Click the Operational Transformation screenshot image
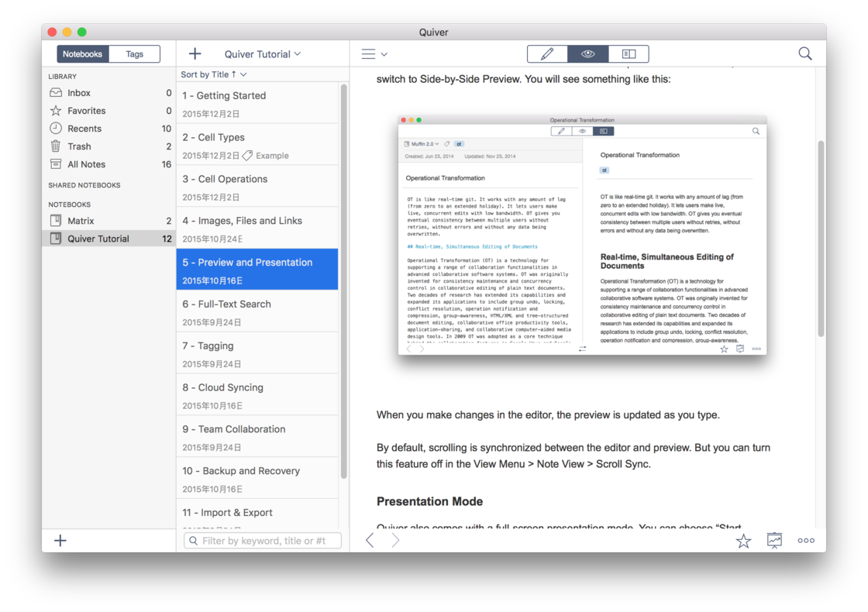 tap(582, 236)
